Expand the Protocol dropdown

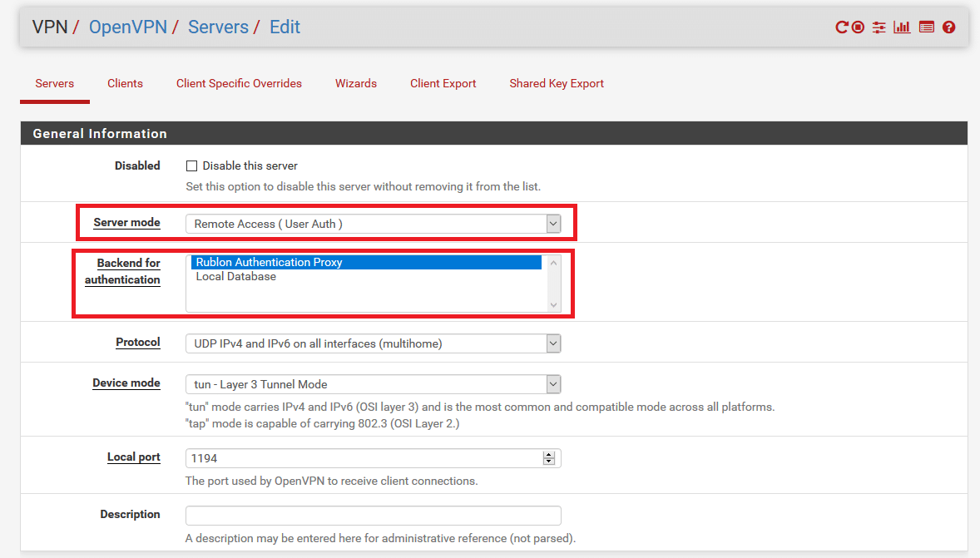tap(373, 343)
